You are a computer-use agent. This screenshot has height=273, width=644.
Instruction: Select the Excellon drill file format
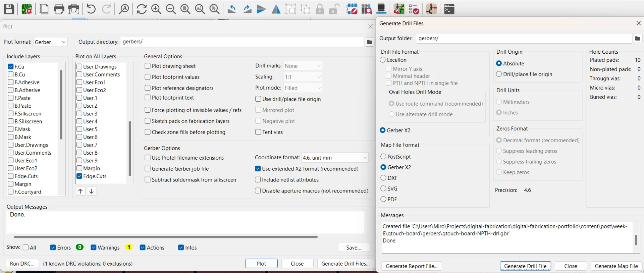[x=383, y=60]
